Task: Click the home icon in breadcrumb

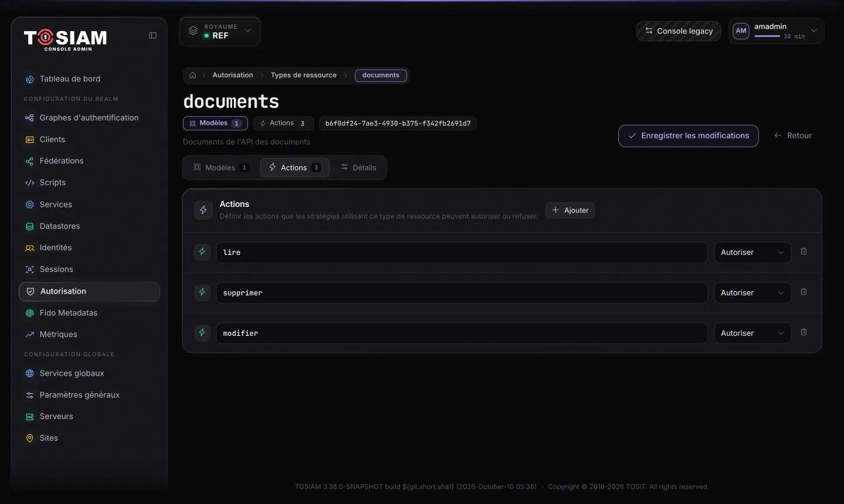Action: (x=193, y=76)
